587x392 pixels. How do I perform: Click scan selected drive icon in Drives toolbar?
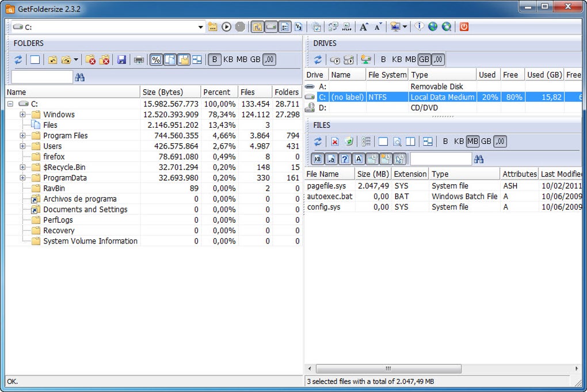point(335,59)
